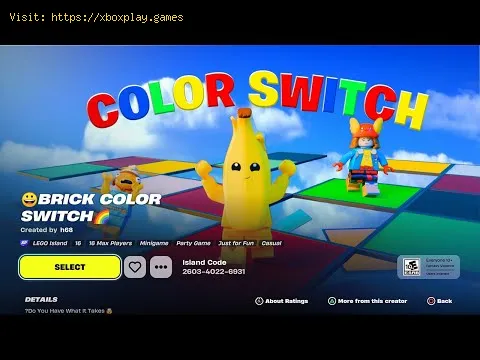This screenshot has height=360, width=480.
Task: Click the circle icon next to Back
Action: [431, 301]
